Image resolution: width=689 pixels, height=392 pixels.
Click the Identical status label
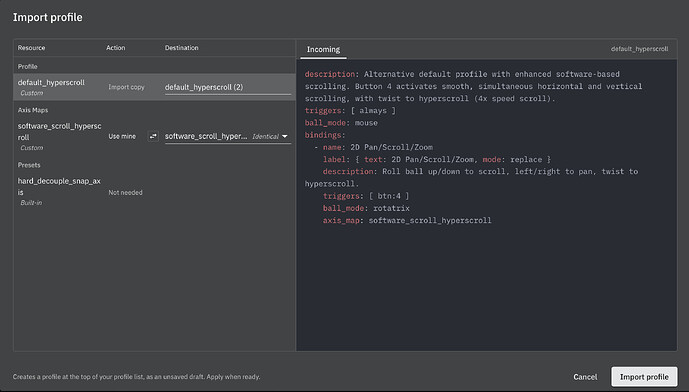point(265,137)
